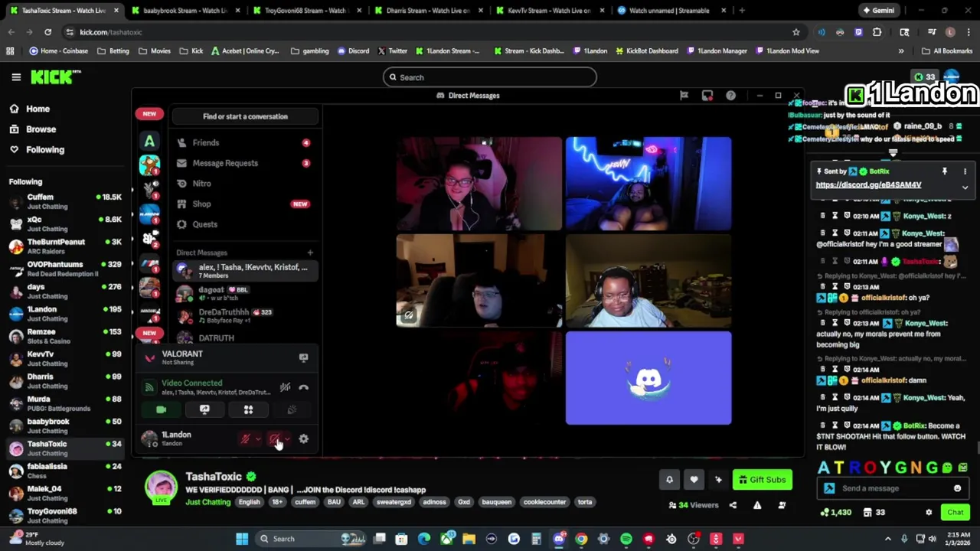Toggle stream notification bell
Viewport: 980px width, 551px height.
click(669, 480)
